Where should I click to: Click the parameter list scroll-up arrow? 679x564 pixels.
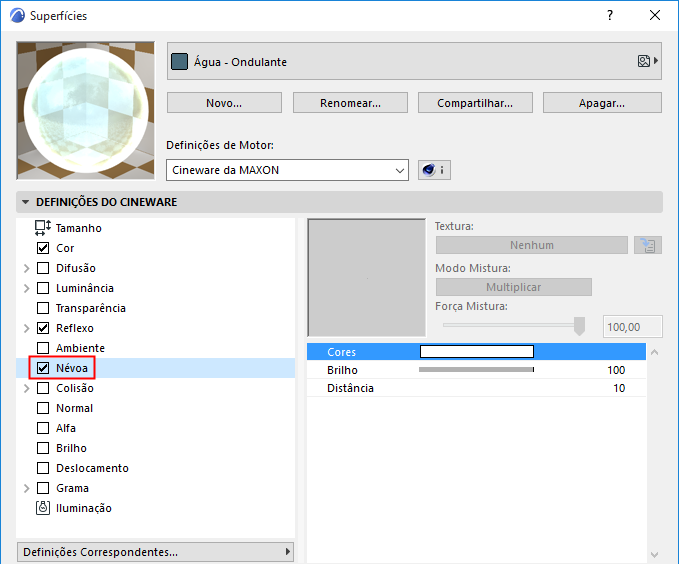655,352
